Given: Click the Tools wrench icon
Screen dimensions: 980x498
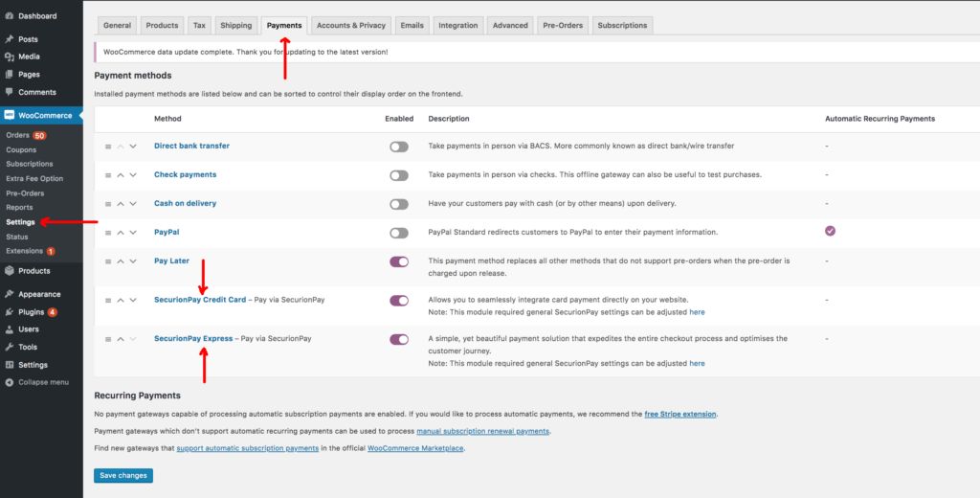Looking at the screenshot, I should click(x=10, y=348).
